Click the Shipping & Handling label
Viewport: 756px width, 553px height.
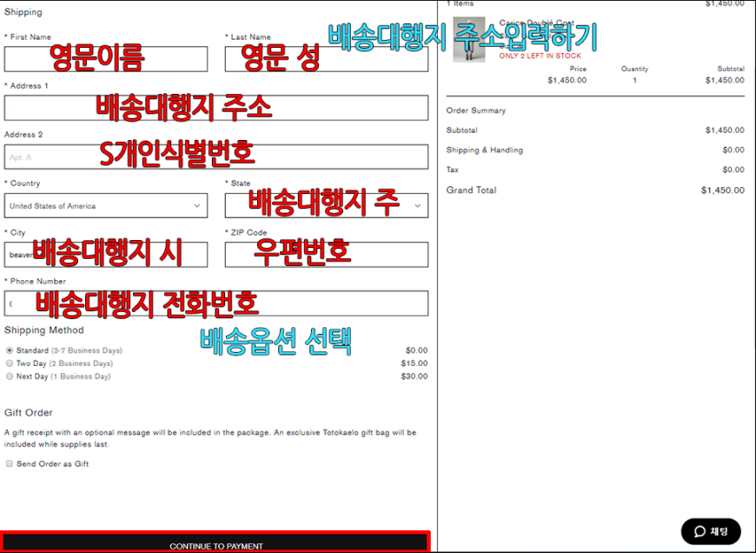pos(485,150)
